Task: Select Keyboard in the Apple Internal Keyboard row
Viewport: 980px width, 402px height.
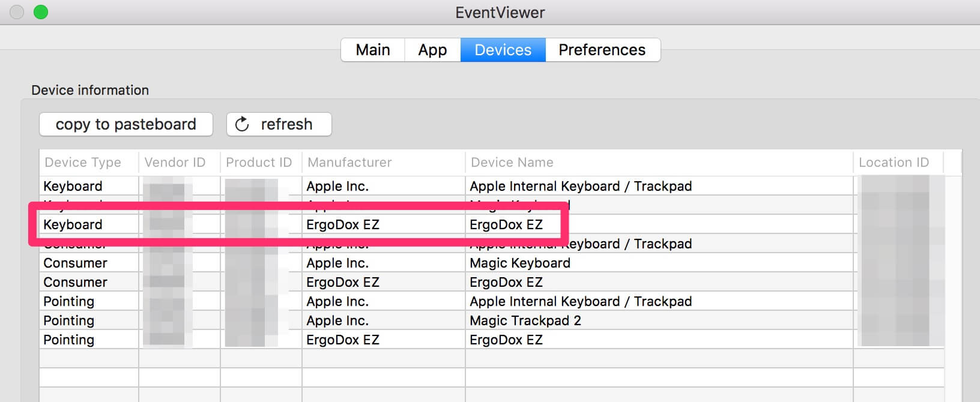Action: coord(73,186)
